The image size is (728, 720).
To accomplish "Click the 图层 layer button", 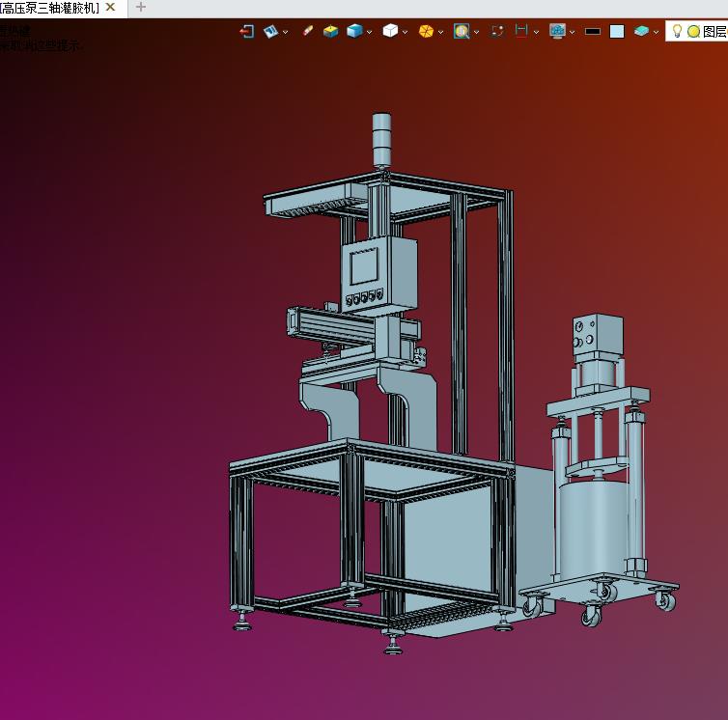I will point(714,31).
